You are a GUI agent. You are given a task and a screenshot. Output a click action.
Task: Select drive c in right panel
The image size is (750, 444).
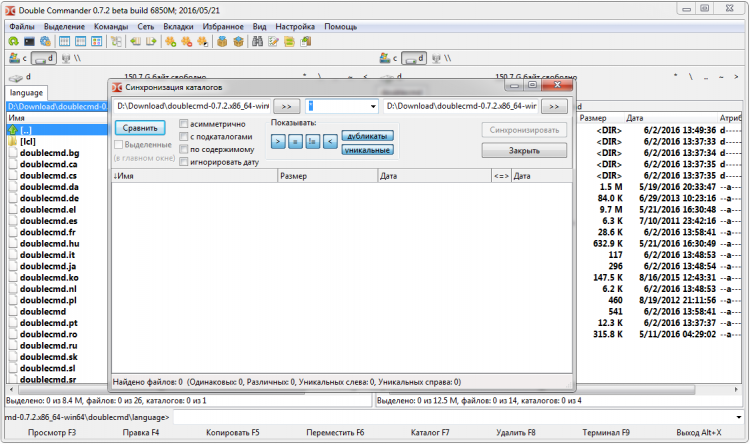388,58
